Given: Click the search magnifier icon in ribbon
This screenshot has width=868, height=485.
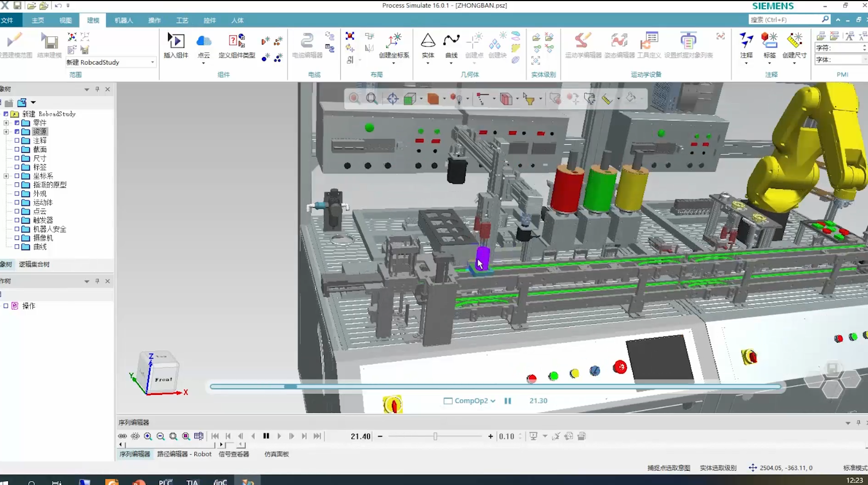Looking at the screenshot, I should (825, 19).
